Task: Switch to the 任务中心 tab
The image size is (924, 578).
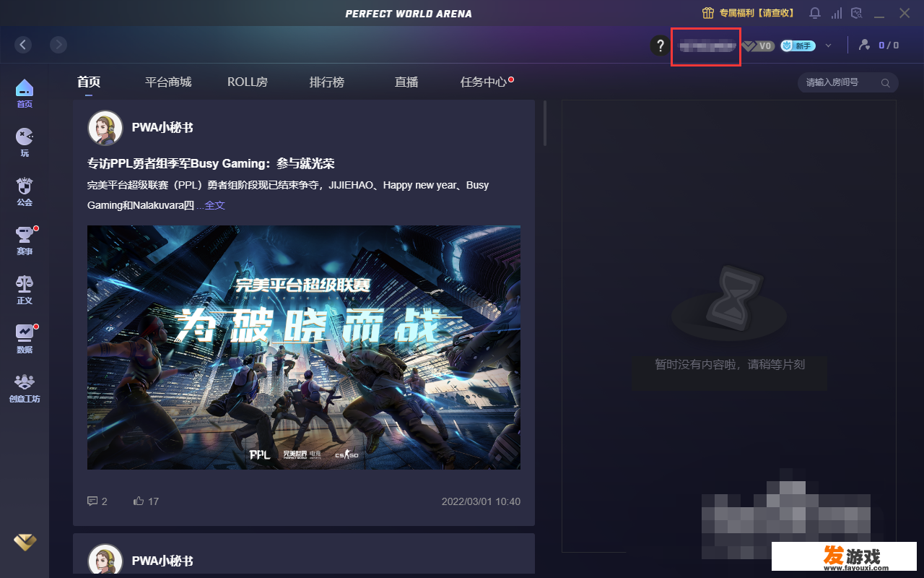Action: [x=484, y=82]
